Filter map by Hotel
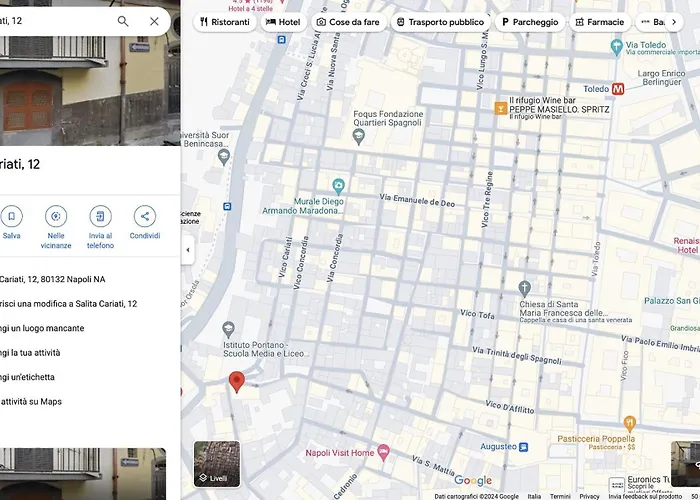The width and height of the screenshot is (700, 500). pyautogui.click(x=283, y=22)
